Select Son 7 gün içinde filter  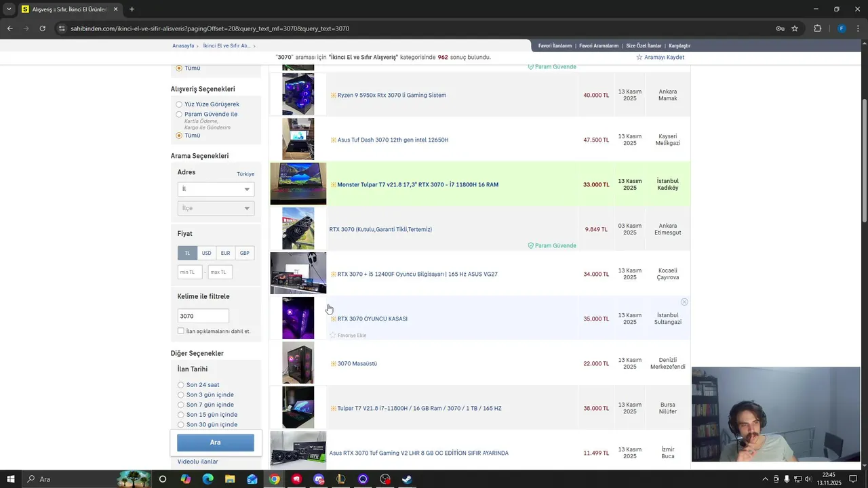click(181, 405)
